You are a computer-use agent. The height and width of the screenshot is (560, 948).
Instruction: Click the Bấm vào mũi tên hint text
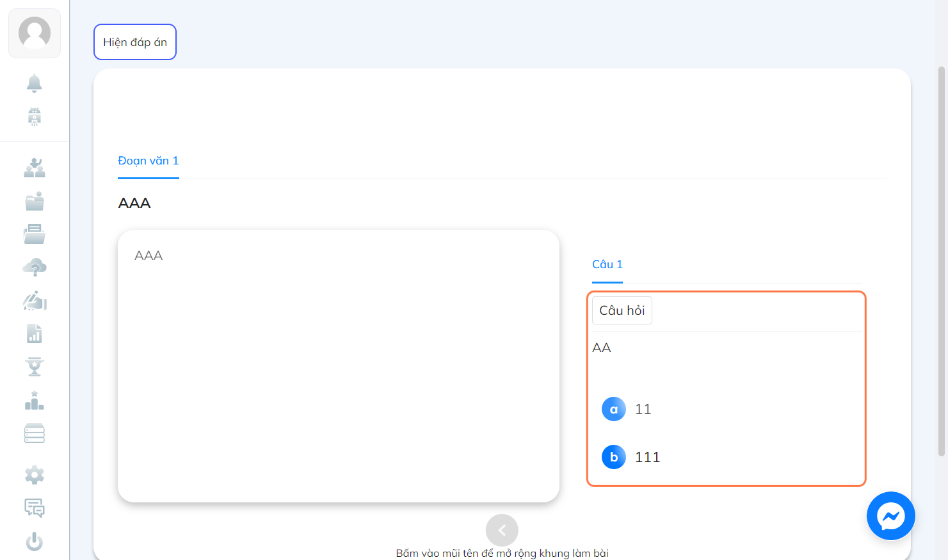502,553
